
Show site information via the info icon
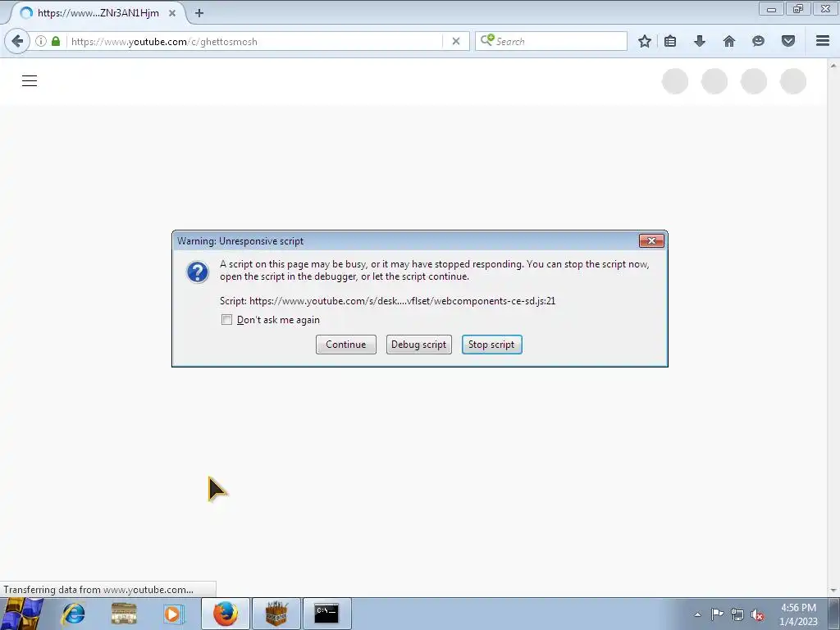[x=41, y=41]
